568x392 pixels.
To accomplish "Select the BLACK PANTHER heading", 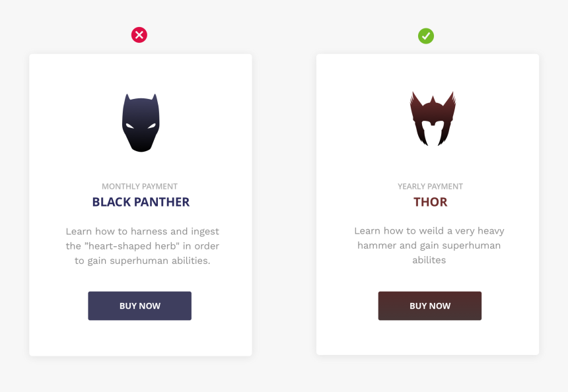I will point(141,202).
